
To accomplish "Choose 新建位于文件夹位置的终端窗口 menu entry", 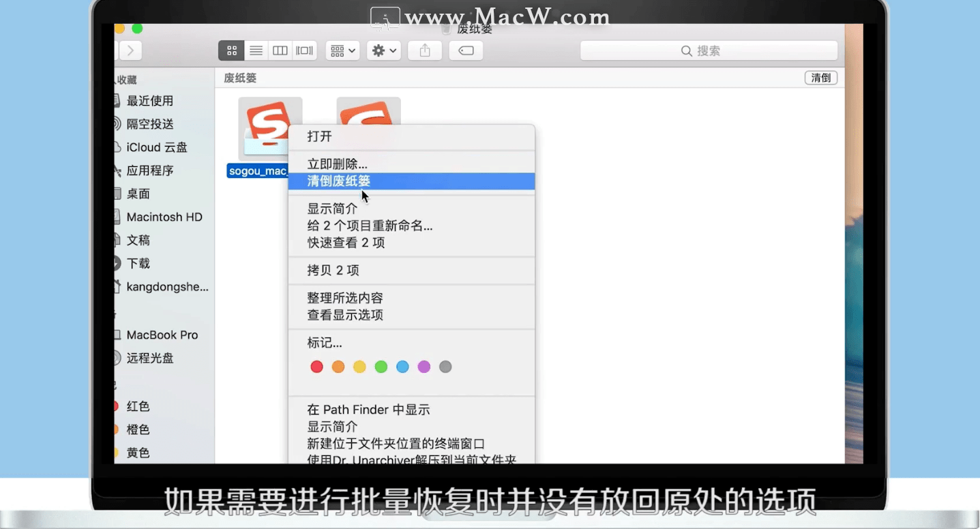I will tap(411, 444).
